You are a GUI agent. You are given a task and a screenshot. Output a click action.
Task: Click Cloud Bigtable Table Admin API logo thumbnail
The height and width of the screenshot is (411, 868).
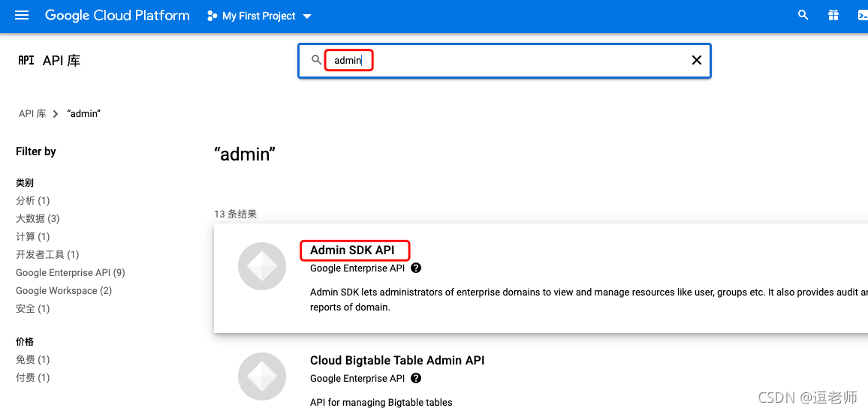[262, 376]
